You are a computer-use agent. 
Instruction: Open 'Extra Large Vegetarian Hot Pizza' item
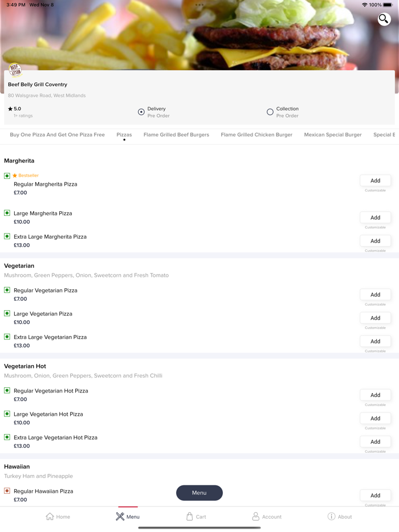coord(56,437)
